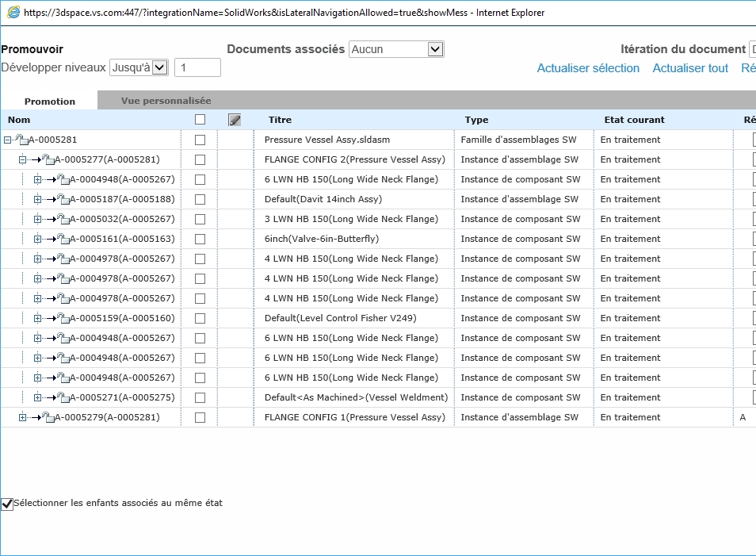This screenshot has height=556, width=756.
Task: Select the A-0005277(A-0005281) tree item
Action: [107, 159]
